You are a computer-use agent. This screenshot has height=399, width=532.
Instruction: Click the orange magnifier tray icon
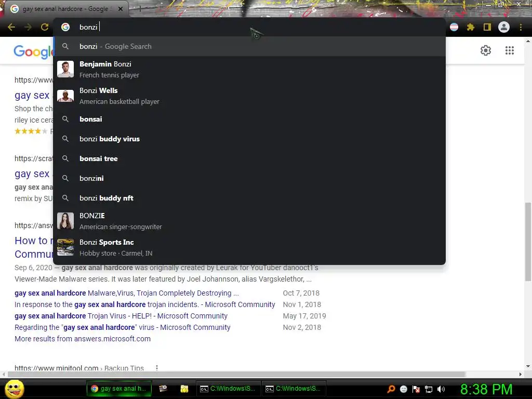tap(391, 389)
